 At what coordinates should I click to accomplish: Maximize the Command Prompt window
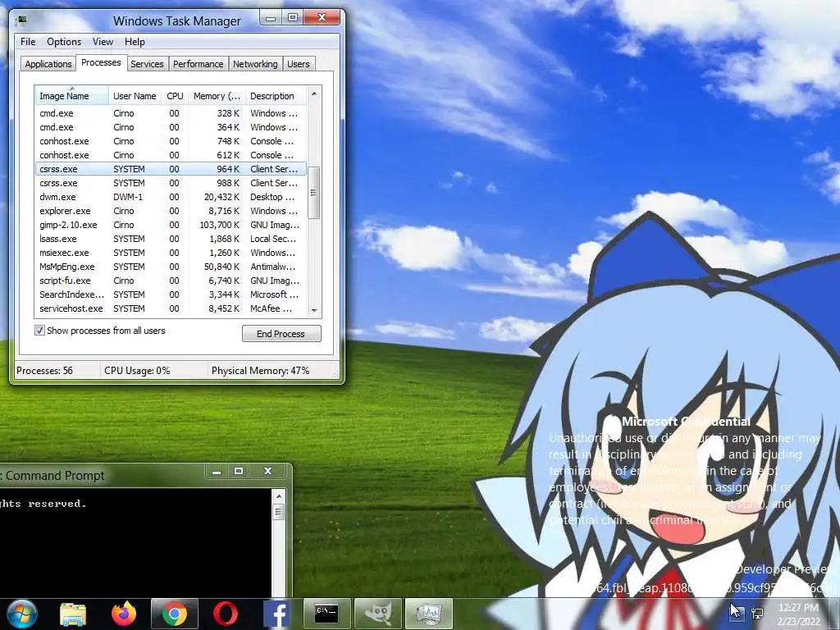[239, 472]
